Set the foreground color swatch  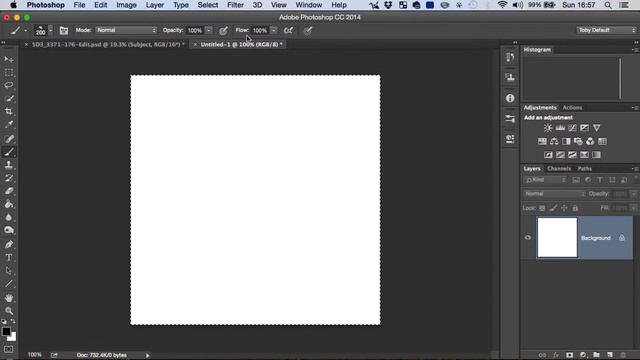click(6, 331)
